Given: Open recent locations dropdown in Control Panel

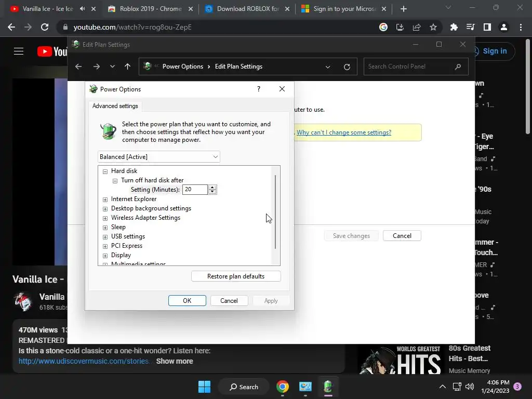Looking at the screenshot, I should point(112,66).
